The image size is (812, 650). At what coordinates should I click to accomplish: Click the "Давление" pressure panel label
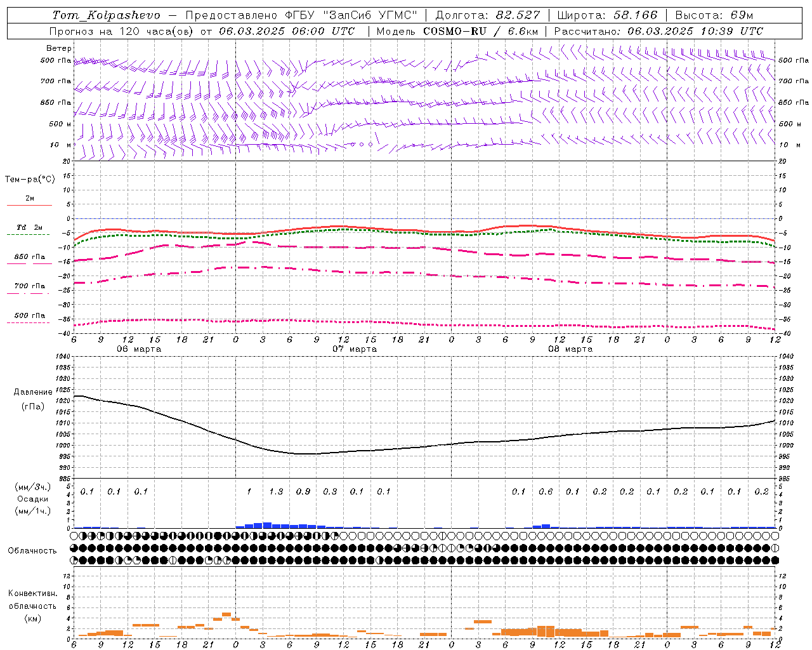pyautogui.click(x=33, y=392)
